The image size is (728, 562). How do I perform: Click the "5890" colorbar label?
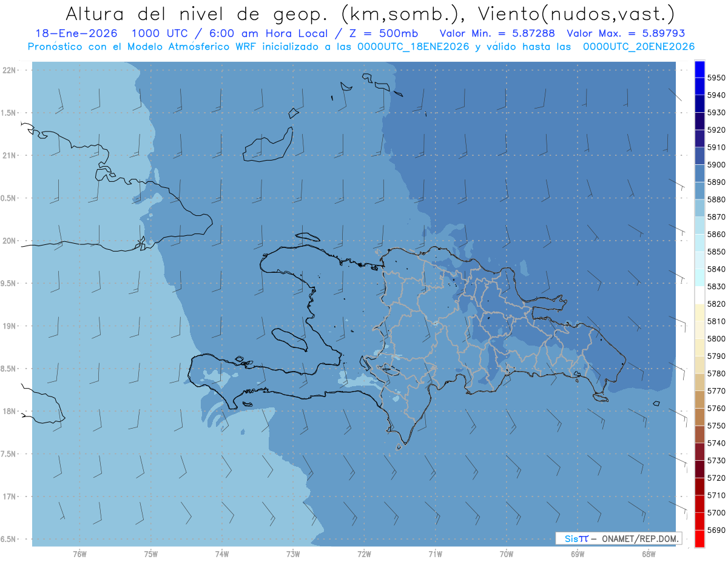coord(716,182)
